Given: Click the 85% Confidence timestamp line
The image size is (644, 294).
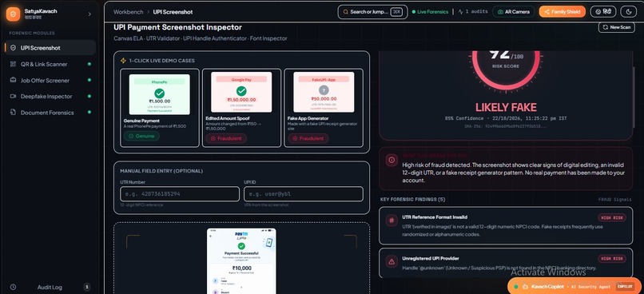Looking at the screenshot, I should (x=506, y=118).
